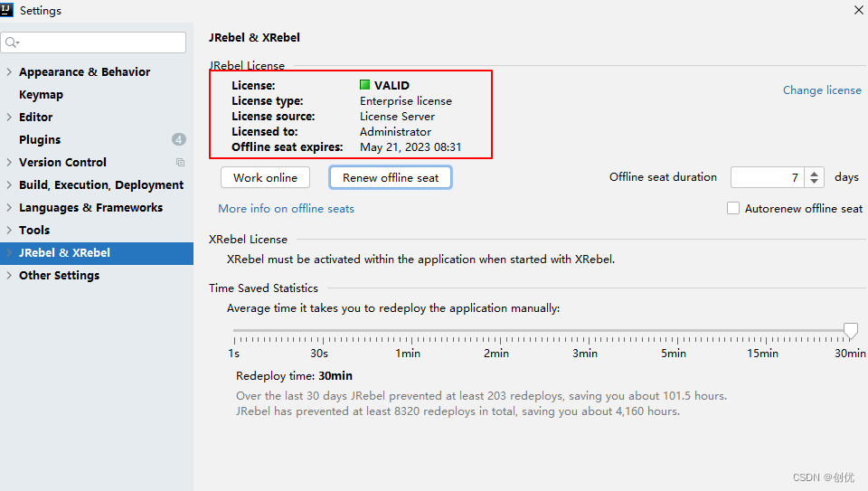Expand Other Settings node
The image size is (868, 491).
coord(9,275)
